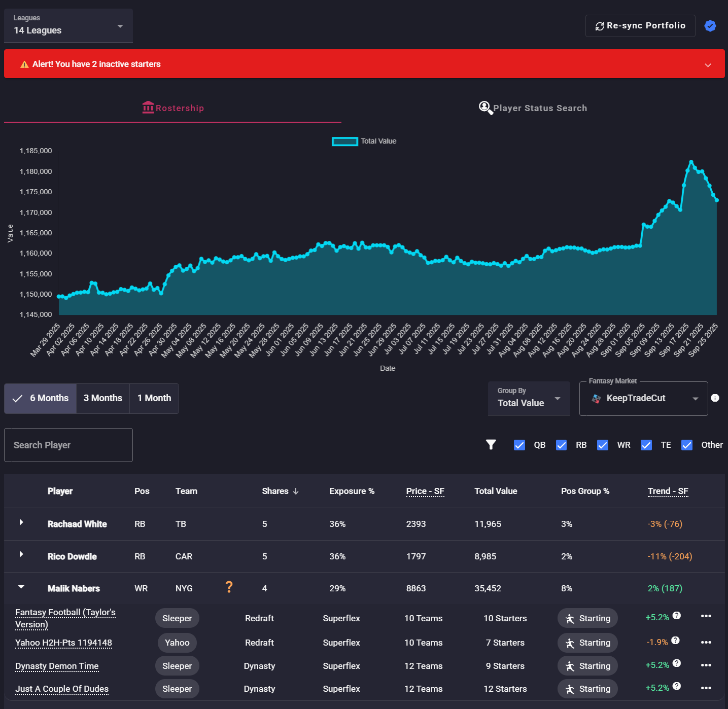Open the Group By dropdown
The width and height of the screenshot is (728, 709).
[529, 398]
